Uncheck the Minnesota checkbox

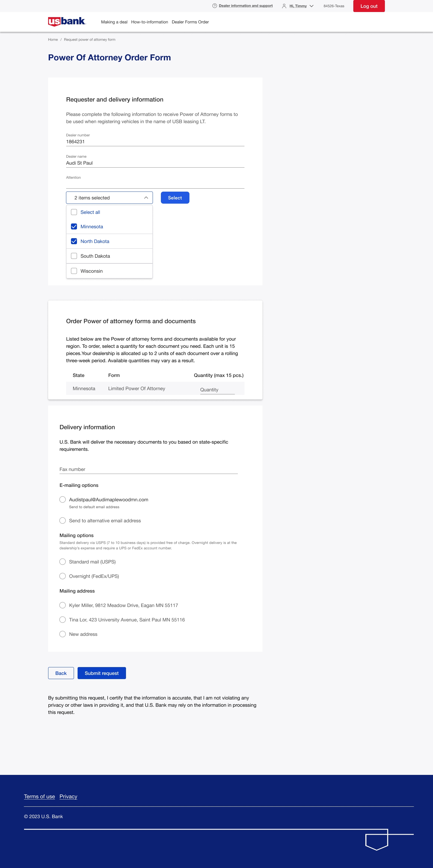click(x=74, y=226)
